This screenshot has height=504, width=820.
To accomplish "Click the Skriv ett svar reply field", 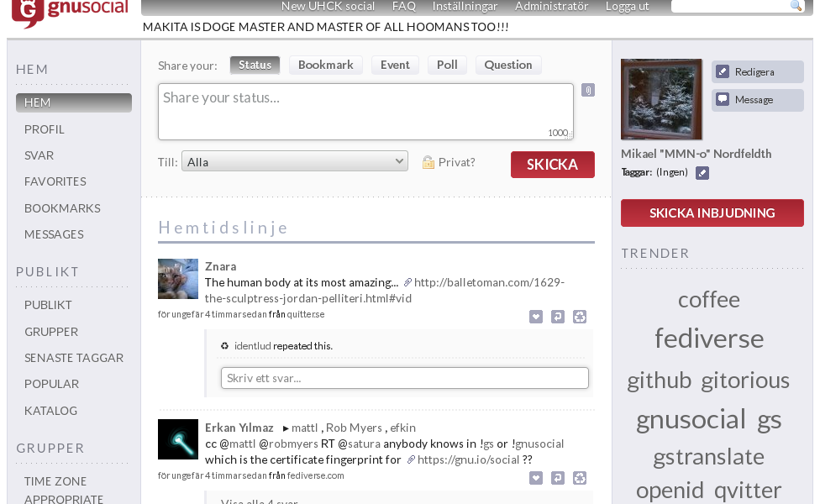I will [404, 378].
